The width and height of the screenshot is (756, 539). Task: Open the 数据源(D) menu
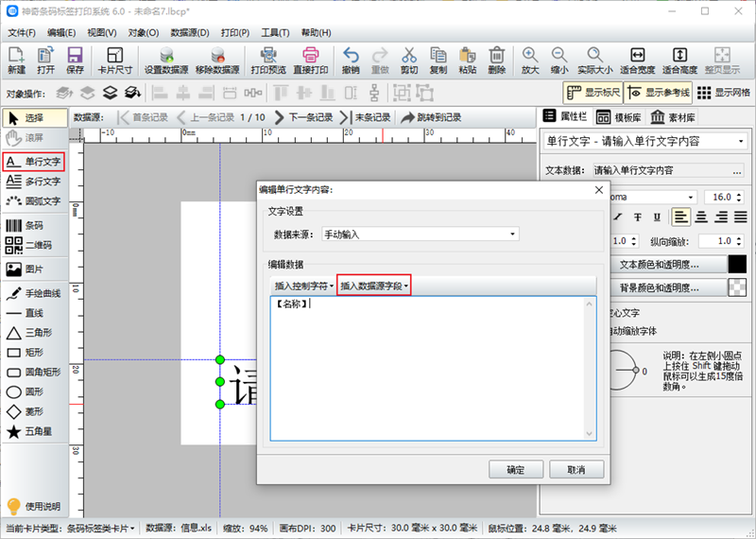tap(190, 33)
